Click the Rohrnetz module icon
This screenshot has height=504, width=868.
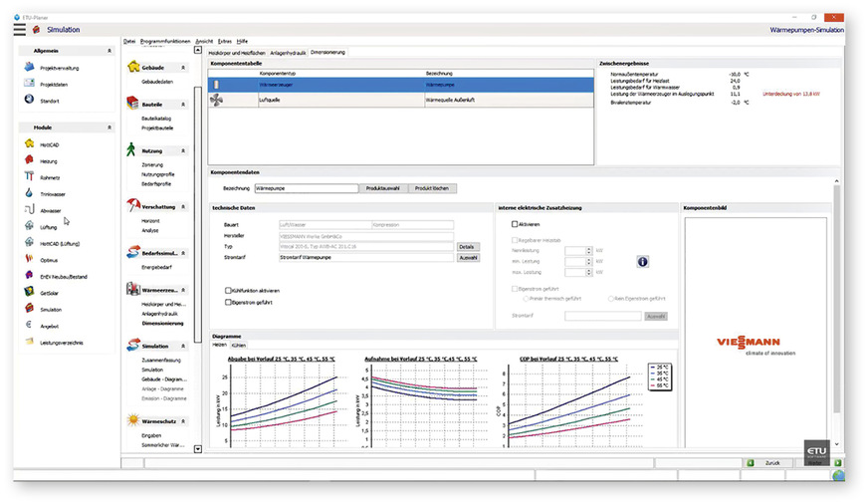pyautogui.click(x=30, y=177)
